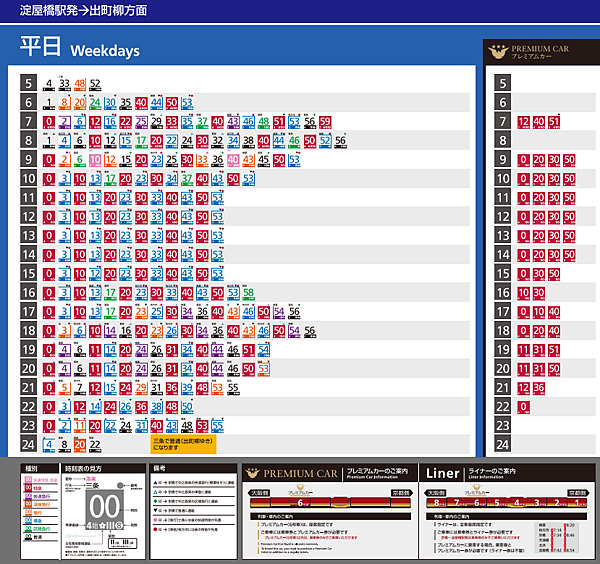The width and height of the screenshot is (600, 564).
Task: Click the 時刻表の見方 panel header
Action: click(x=104, y=469)
